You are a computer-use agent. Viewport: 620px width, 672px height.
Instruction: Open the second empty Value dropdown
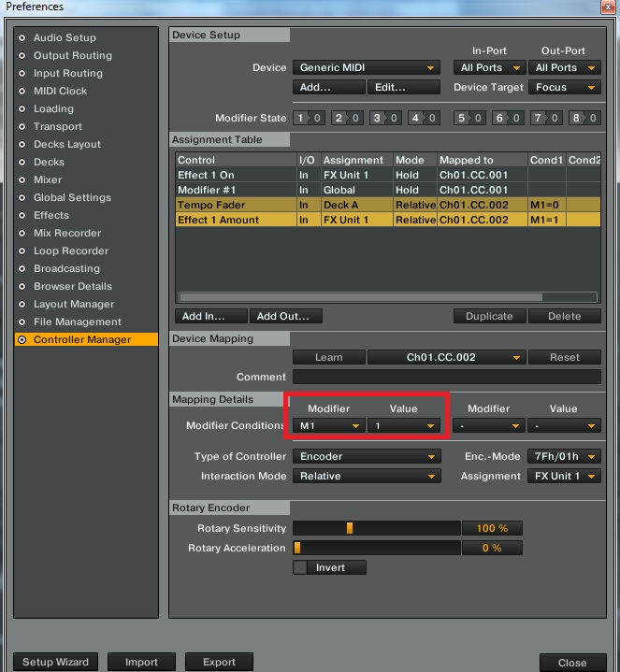(x=564, y=426)
